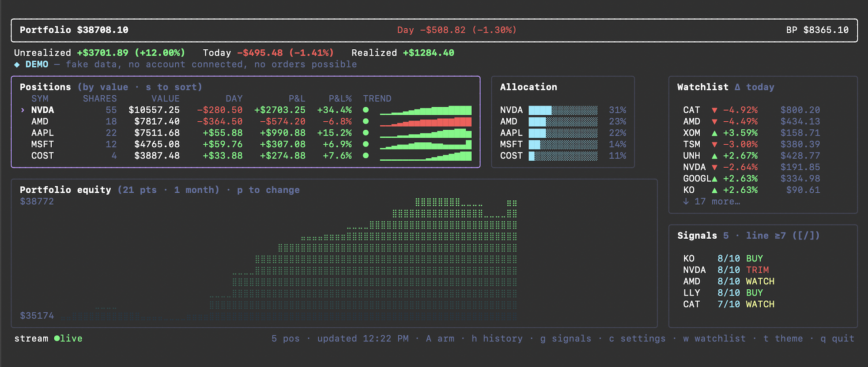Click the red down arrow beside CAT in Watchlist

pyautogui.click(x=714, y=110)
